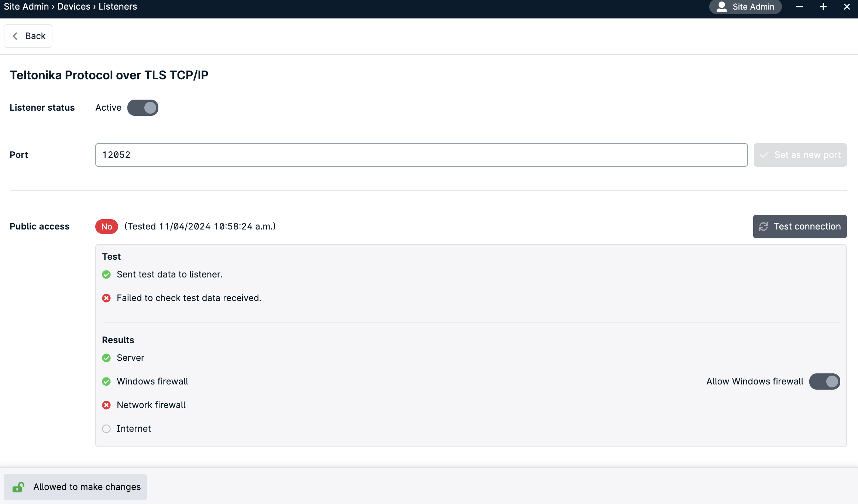
Task: Click the Devices breadcrumb
Action: (74, 7)
